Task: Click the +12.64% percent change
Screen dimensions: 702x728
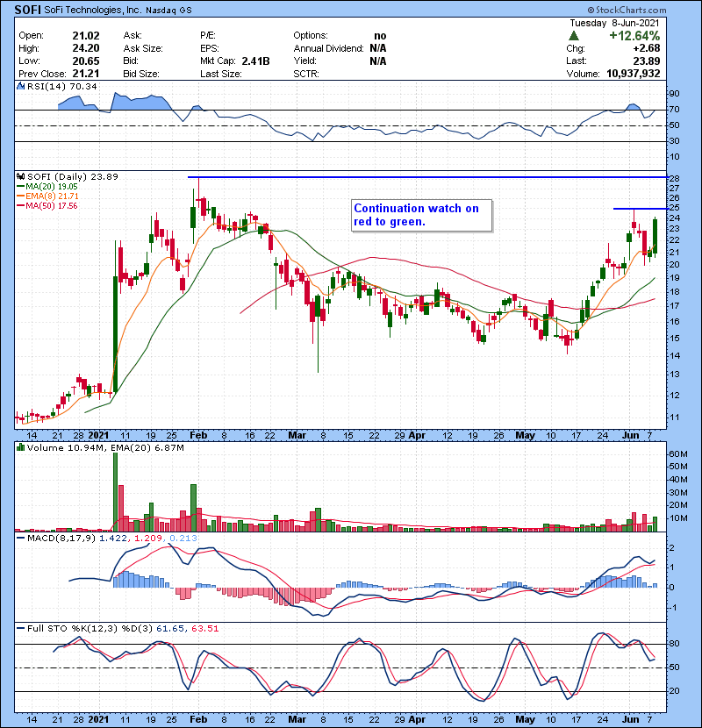Action: [634, 36]
